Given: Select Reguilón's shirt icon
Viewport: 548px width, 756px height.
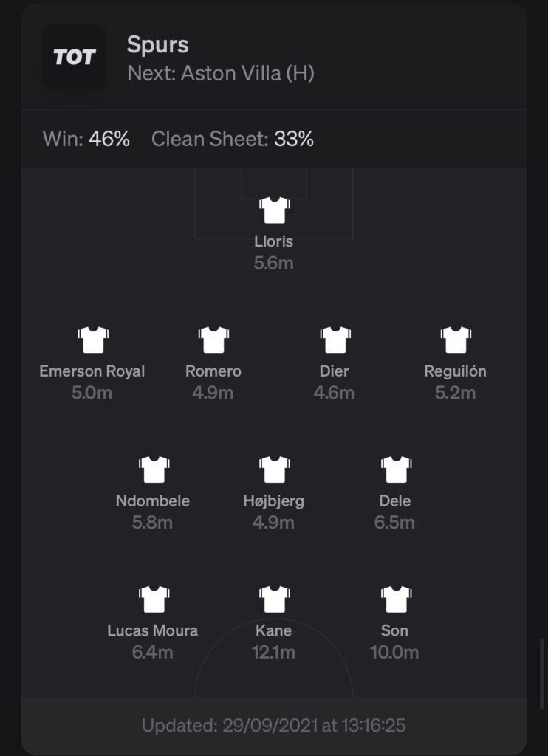Looking at the screenshot, I should (x=456, y=340).
